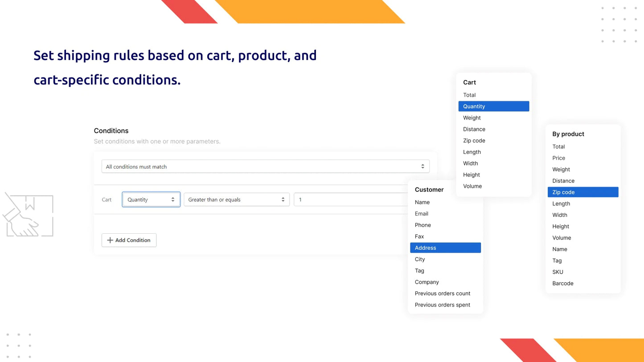Click the Add Condition button

tap(129, 240)
